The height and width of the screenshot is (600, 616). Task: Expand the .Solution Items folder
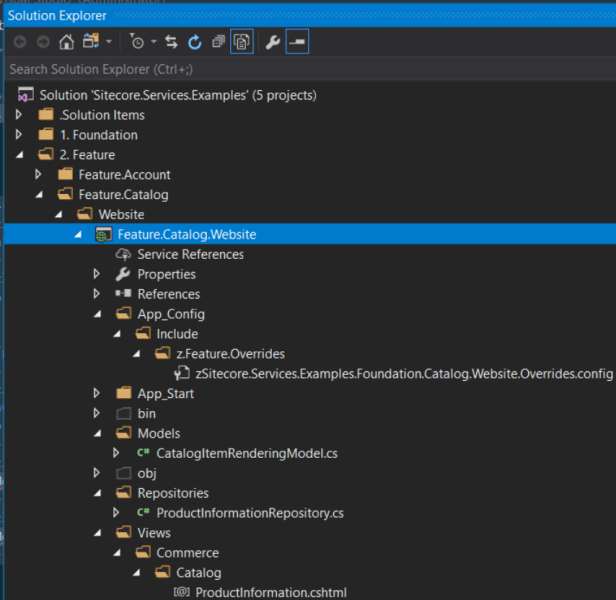18,115
